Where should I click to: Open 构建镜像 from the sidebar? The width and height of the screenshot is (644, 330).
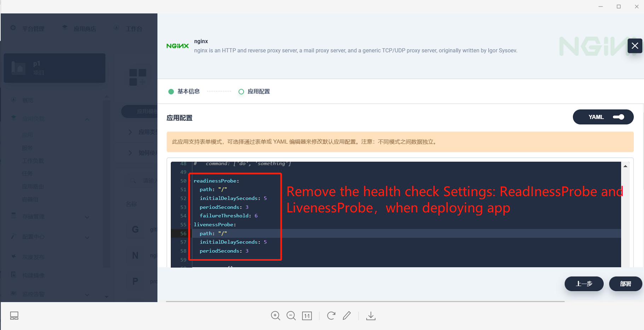pos(34,275)
